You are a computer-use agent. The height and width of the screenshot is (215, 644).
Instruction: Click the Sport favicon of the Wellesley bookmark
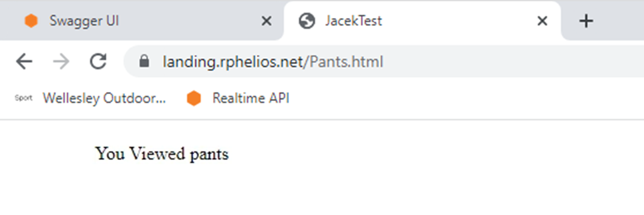pyautogui.click(x=23, y=98)
